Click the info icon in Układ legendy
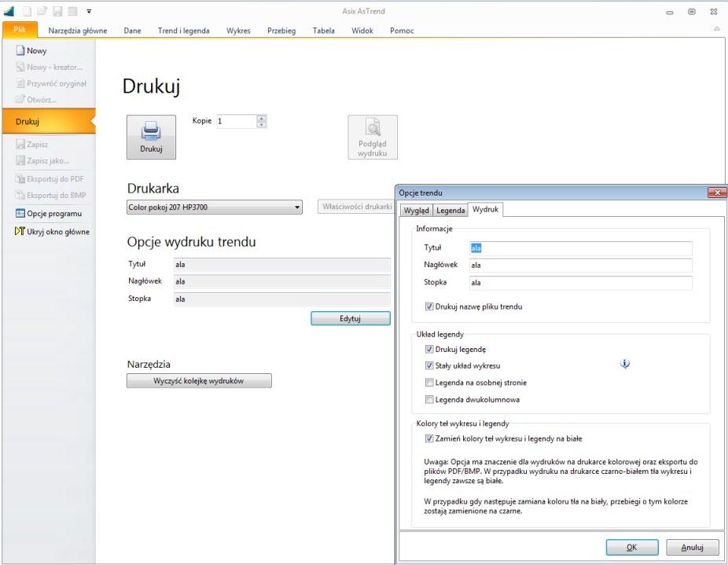This screenshot has width=728, height=565. point(625,364)
